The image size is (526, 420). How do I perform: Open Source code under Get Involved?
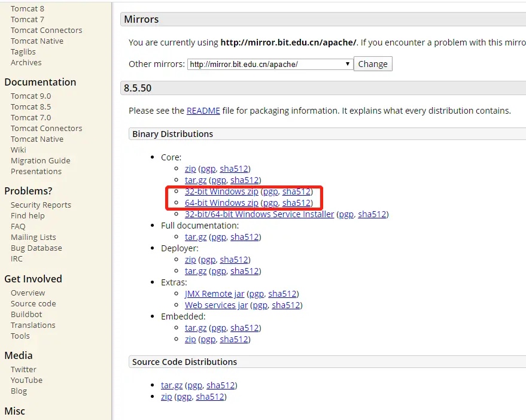[x=33, y=303]
